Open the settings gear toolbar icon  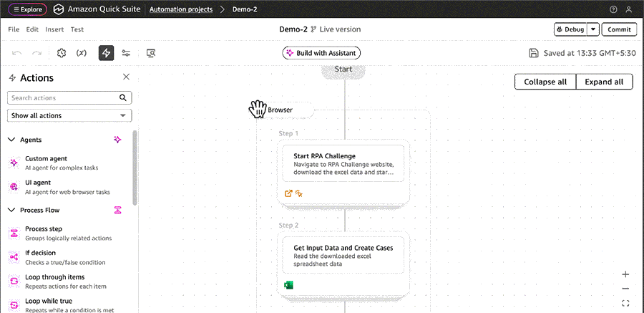(62, 53)
